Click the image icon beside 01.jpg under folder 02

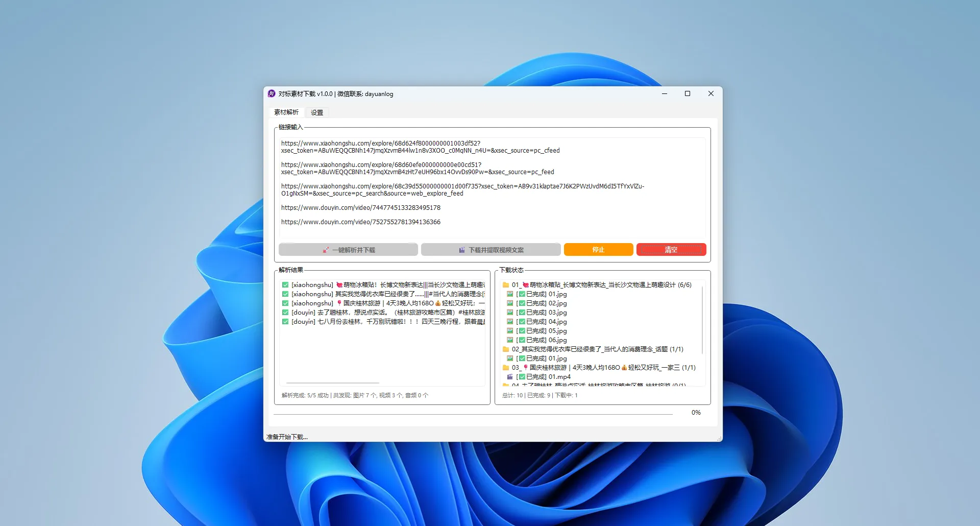click(510, 358)
